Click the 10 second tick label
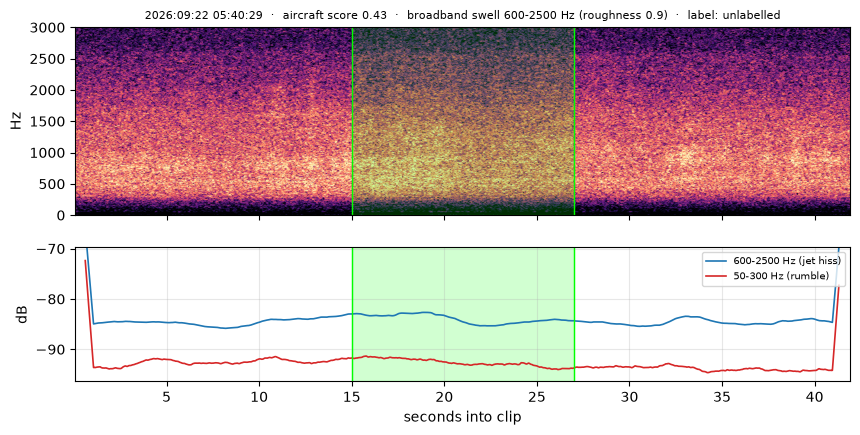The width and height of the screenshot is (860, 435). tap(259, 396)
